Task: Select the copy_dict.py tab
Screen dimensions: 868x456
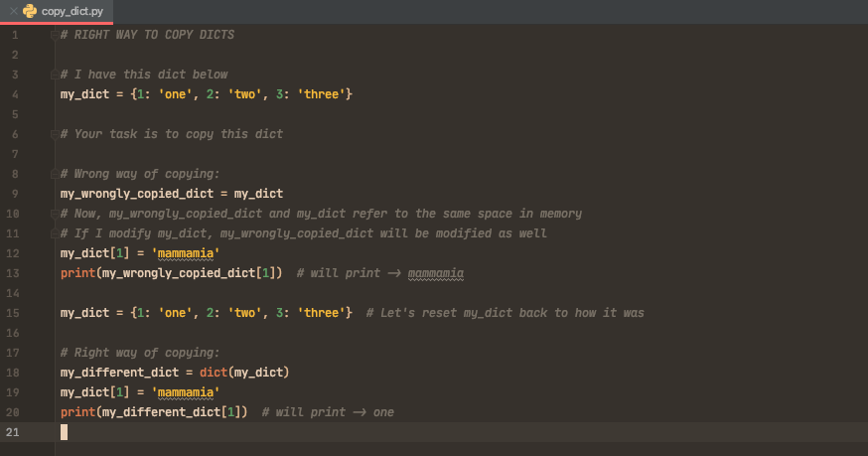Action: click(x=57, y=12)
